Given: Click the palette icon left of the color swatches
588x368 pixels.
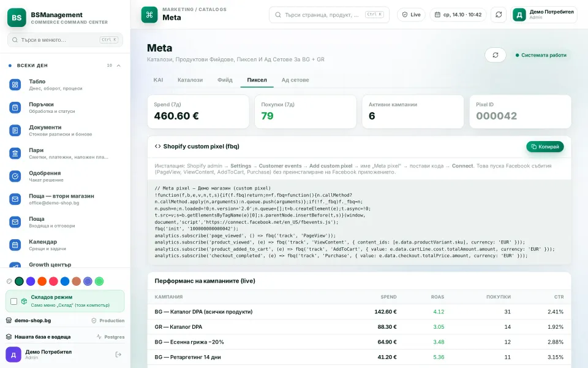Looking at the screenshot, I should point(9,282).
